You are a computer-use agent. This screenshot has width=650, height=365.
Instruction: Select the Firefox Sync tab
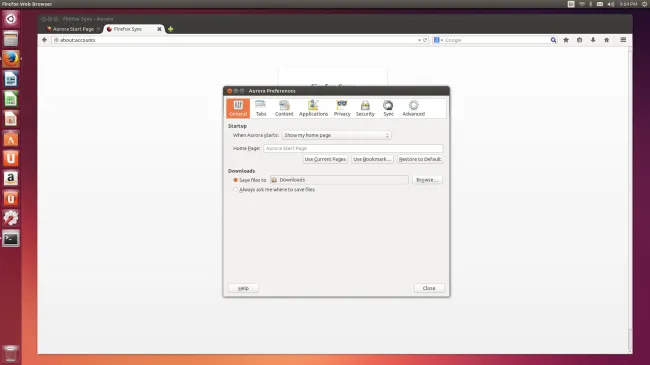(128, 29)
